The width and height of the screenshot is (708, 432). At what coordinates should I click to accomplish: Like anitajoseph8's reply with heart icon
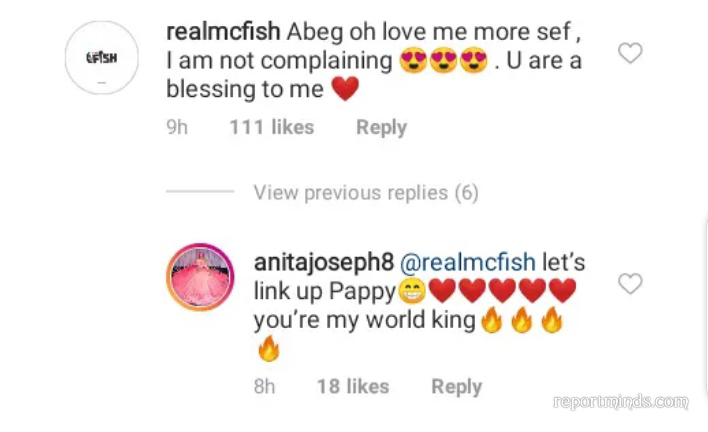(629, 285)
